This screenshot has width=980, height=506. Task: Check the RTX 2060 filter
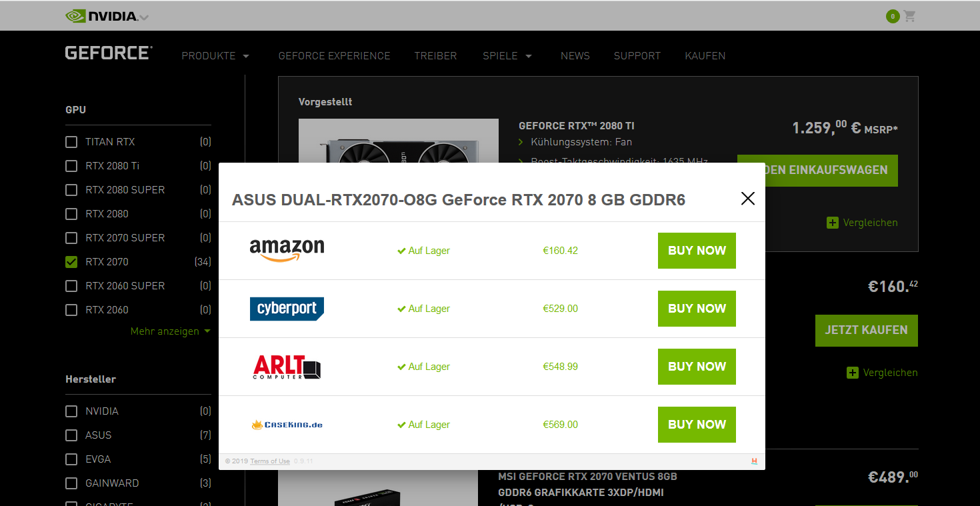pos(71,310)
